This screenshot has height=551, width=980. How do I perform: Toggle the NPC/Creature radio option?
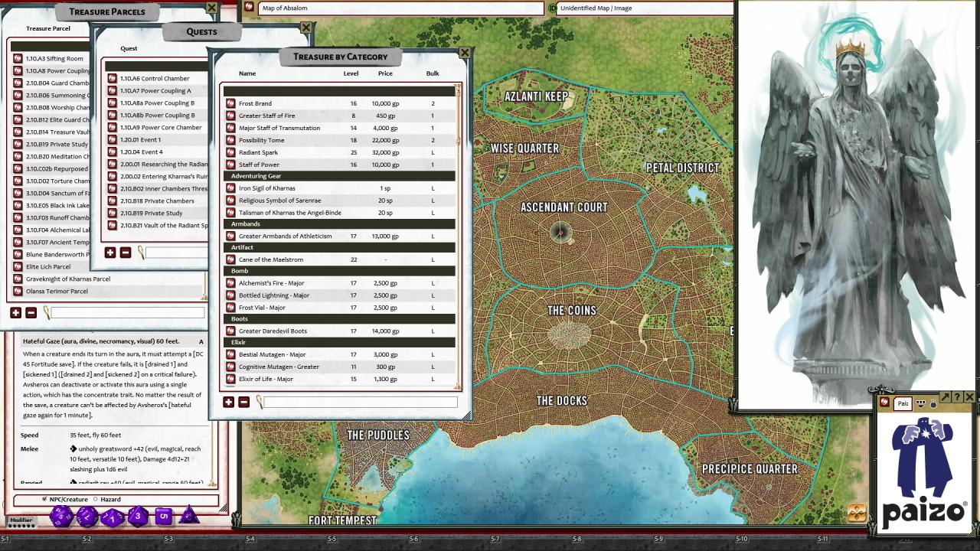[x=44, y=500]
